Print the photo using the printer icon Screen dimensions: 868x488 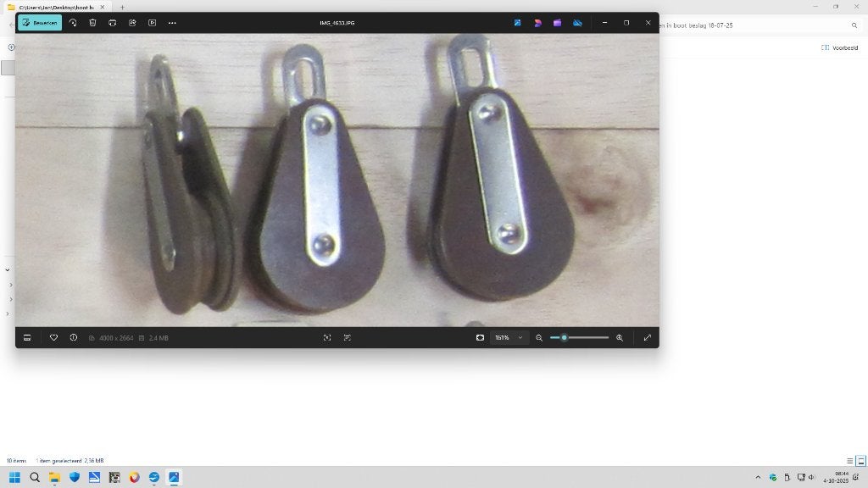[x=113, y=23]
